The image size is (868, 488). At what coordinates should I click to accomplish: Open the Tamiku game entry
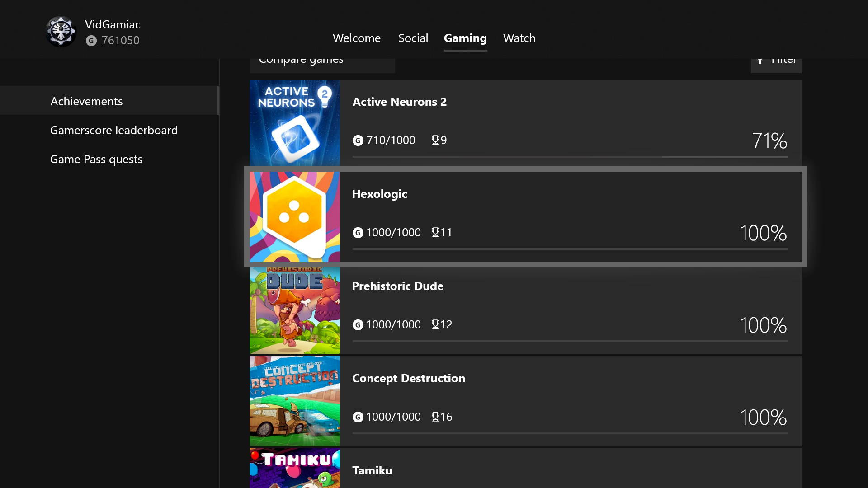click(x=372, y=470)
